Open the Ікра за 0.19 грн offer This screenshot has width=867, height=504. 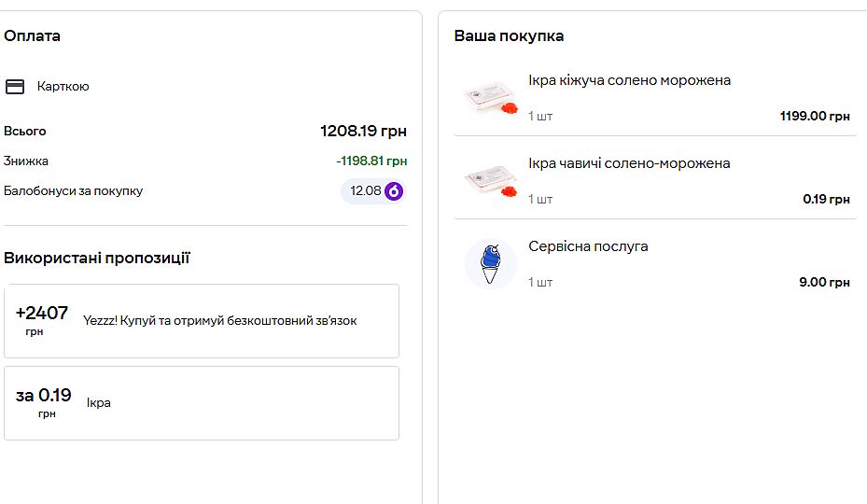click(x=202, y=403)
